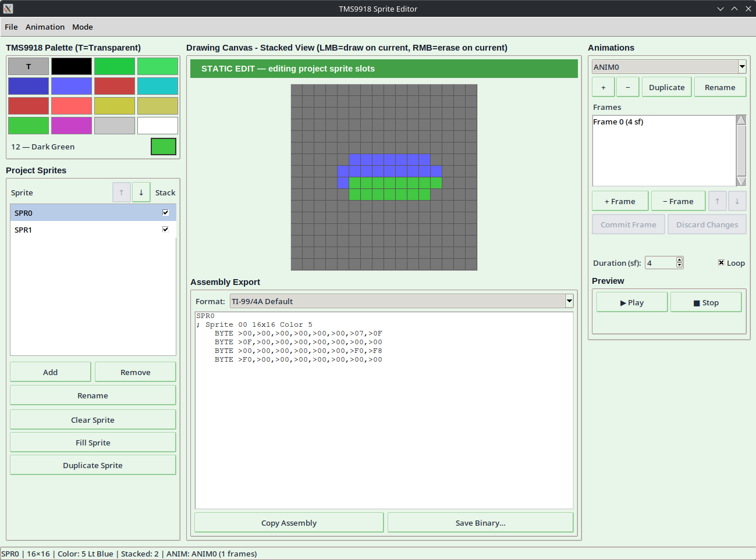This screenshot has width=756, height=560.
Task: Move frame down arrow in Animations
Action: tap(737, 201)
